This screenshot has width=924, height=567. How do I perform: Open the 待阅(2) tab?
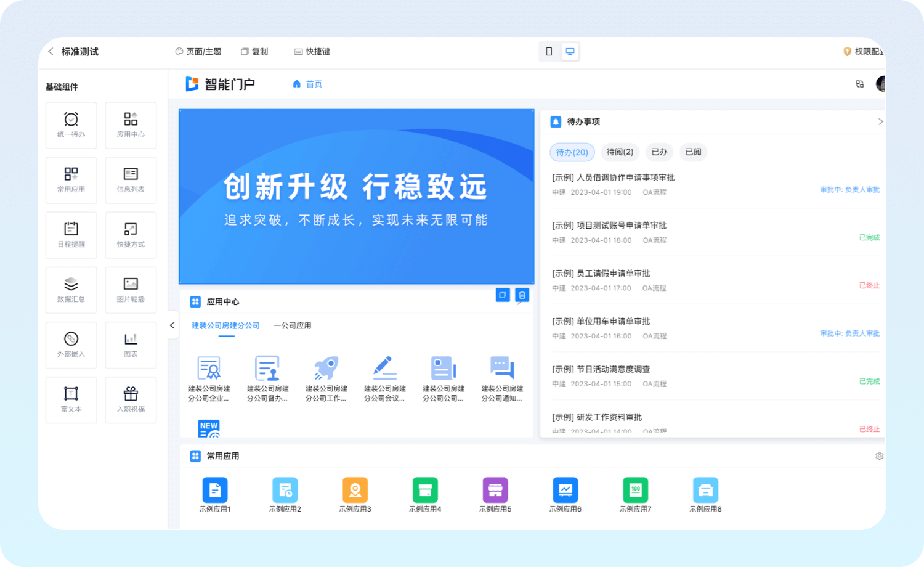click(x=620, y=152)
